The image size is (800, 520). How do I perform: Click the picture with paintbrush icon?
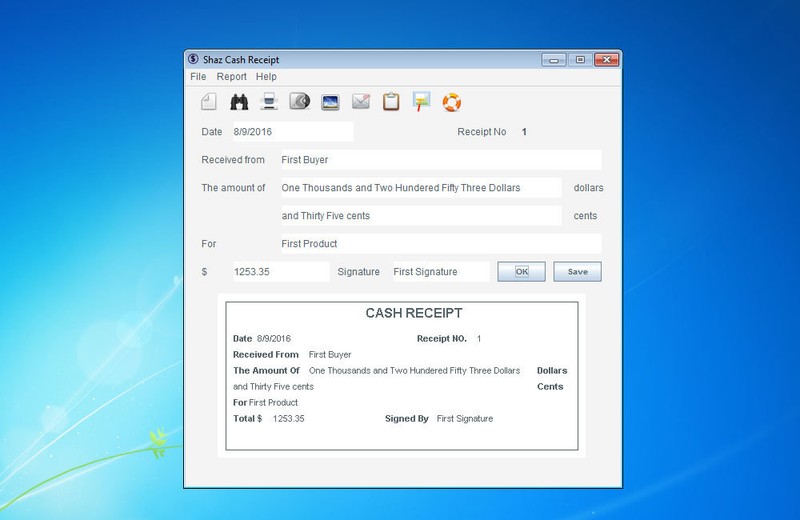[x=421, y=102]
